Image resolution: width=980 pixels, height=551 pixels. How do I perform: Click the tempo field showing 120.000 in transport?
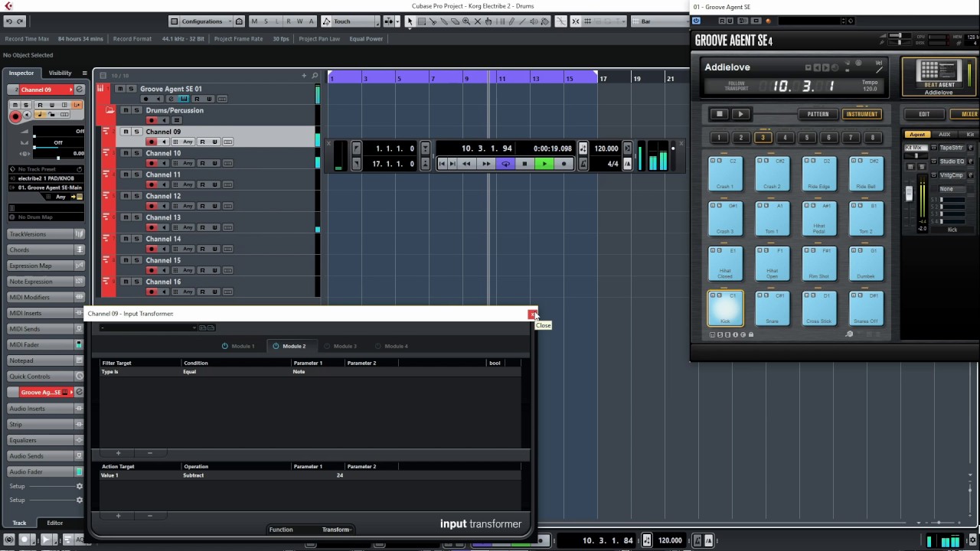606,148
